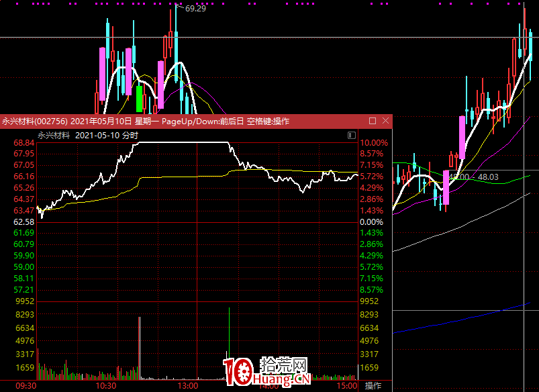The width and height of the screenshot is (539, 392).
Task: Close the 永兴材料 intraday popup window
Action: pyautogui.click(x=385, y=121)
